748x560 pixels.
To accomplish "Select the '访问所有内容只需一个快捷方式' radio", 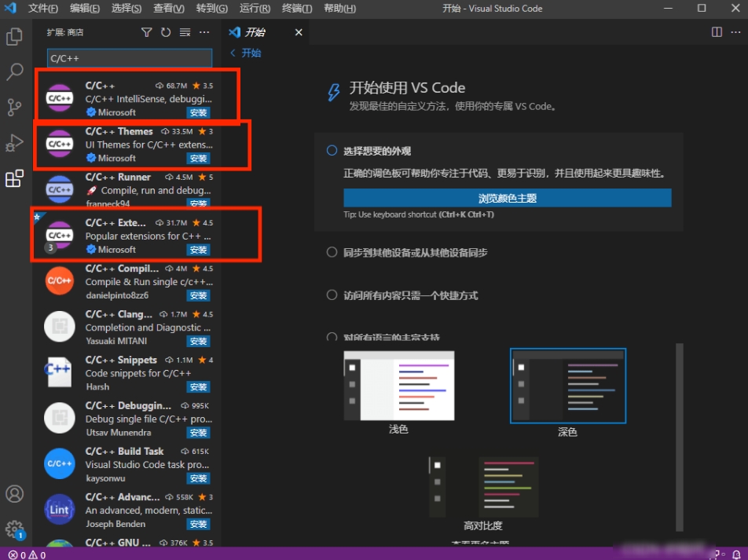I will pos(332,295).
